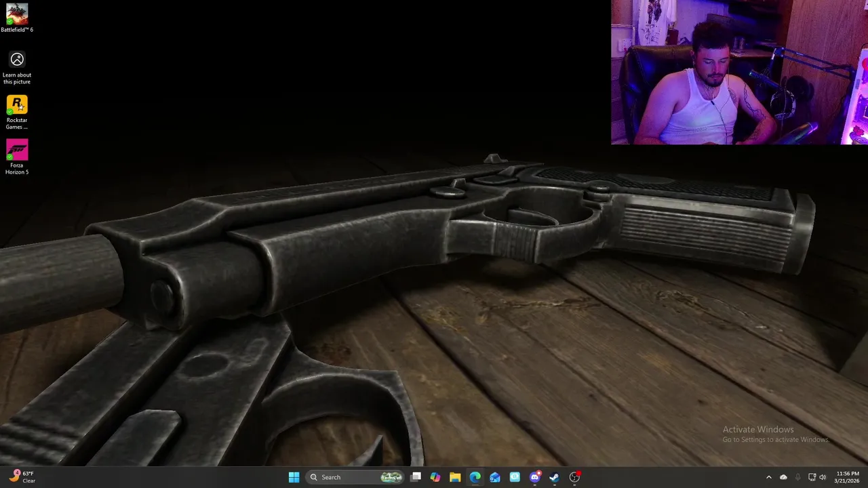Open Task View on the taskbar
Screen dimensions: 868x488
pos(416,477)
